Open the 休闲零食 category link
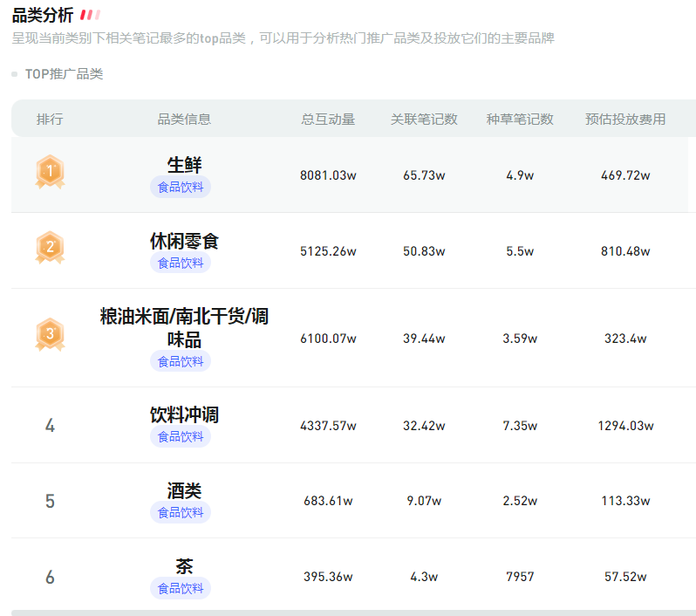This screenshot has width=696, height=616. [184, 241]
